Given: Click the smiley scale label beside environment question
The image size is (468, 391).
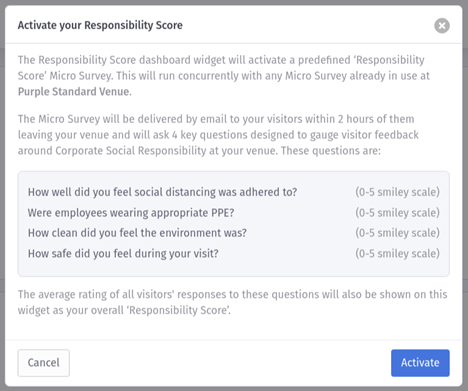Looking at the screenshot, I should click(x=397, y=233).
